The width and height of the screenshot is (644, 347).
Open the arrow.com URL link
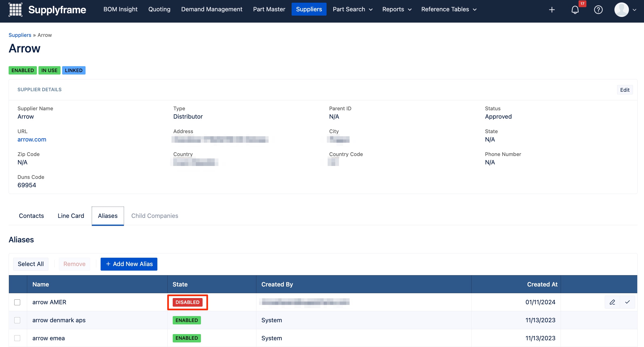point(32,139)
